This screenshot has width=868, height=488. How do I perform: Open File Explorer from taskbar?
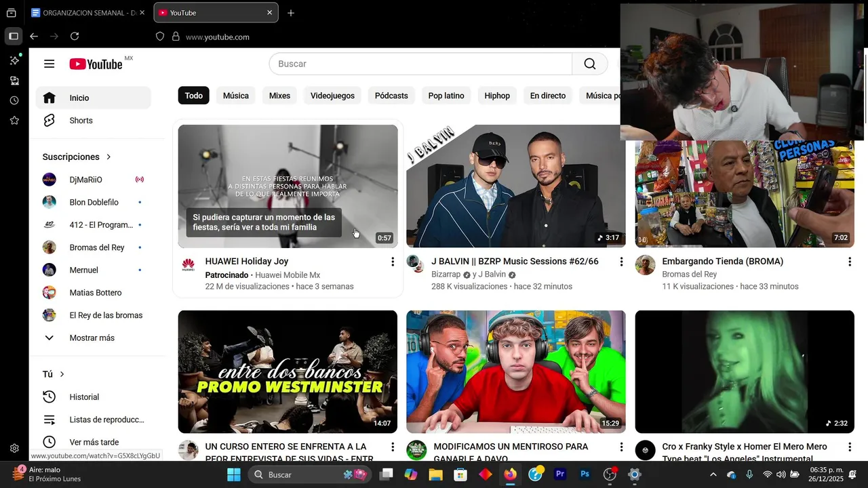click(x=435, y=474)
